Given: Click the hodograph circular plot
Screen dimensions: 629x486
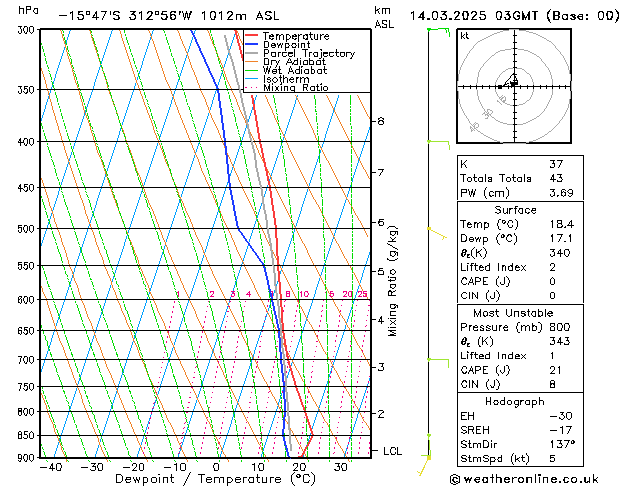Looking at the screenshot, I should (515, 87).
